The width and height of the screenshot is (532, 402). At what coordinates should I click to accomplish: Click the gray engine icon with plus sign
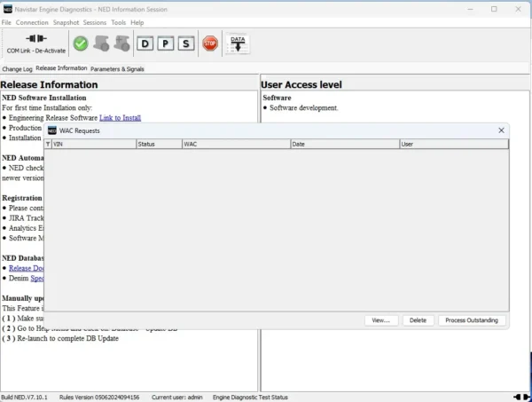(121, 43)
